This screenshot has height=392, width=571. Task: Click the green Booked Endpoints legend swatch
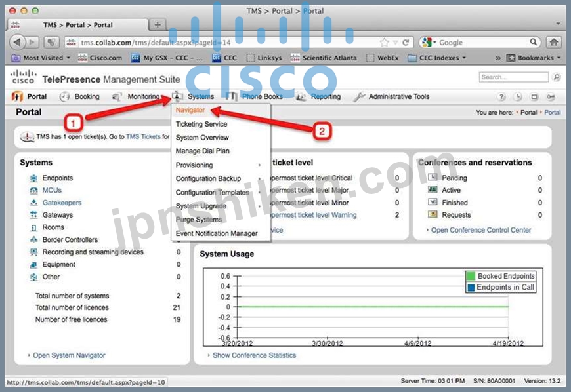click(x=471, y=276)
